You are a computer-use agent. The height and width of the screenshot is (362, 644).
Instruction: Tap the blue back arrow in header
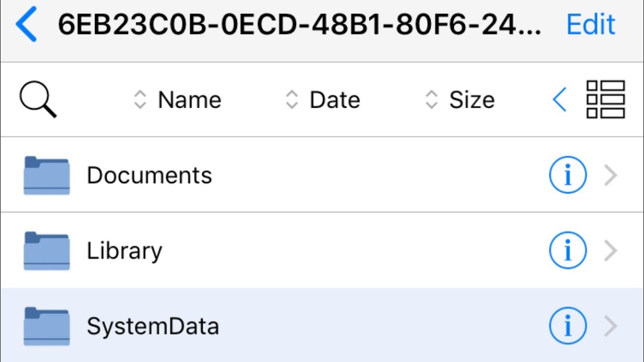click(26, 24)
